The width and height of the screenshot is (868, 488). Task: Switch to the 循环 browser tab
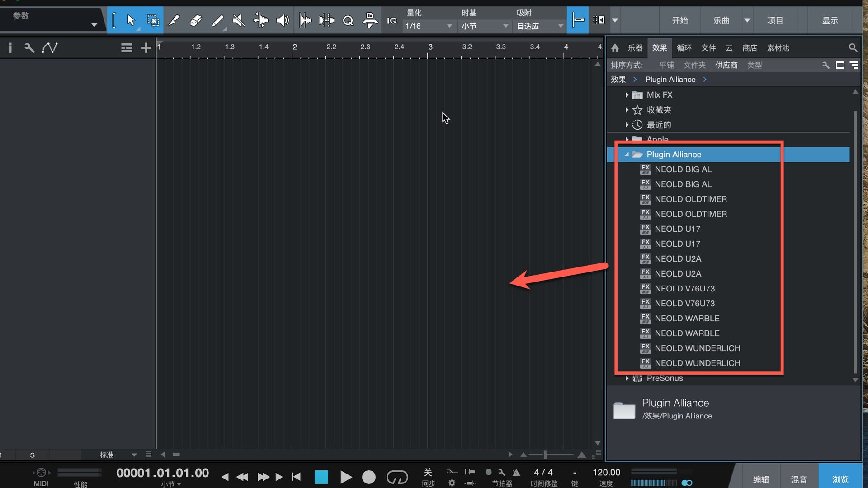[684, 47]
